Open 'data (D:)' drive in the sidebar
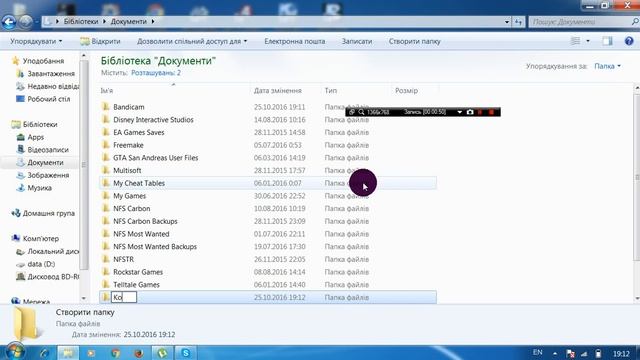The height and width of the screenshot is (360, 640). [x=41, y=264]
